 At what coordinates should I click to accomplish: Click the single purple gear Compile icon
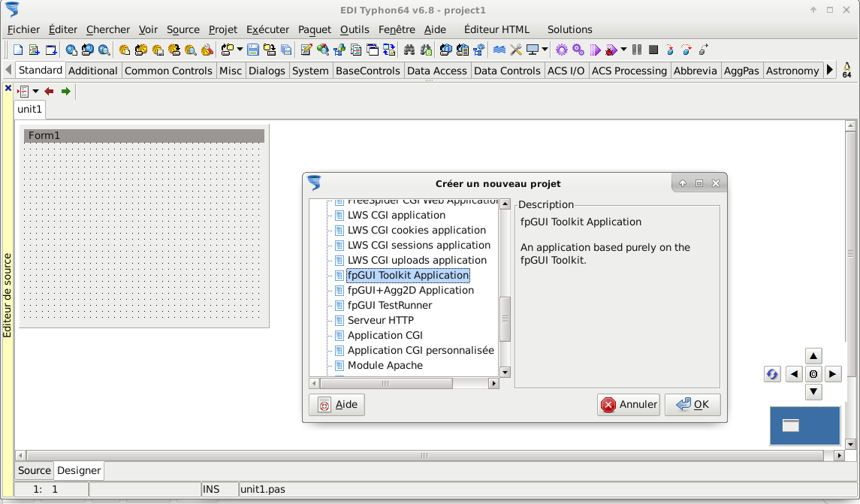tap(562, 50)
